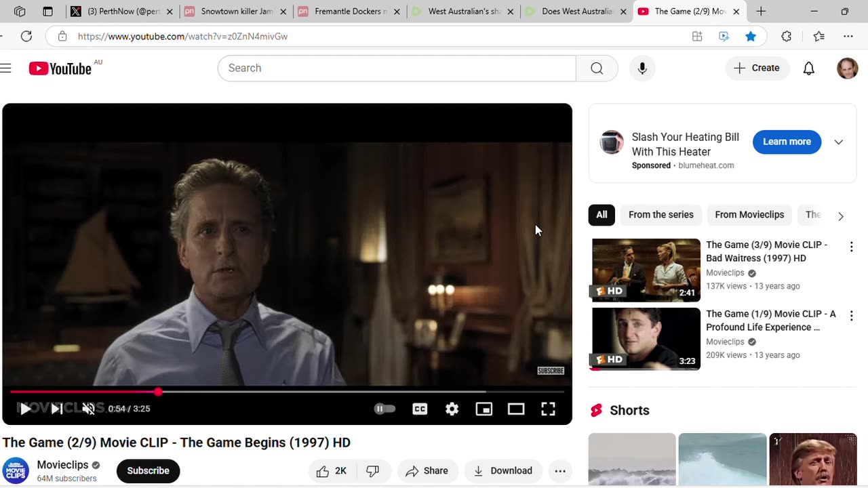868x488 pixels.
Task: Expand the sponsored ad chevron
Action: click(839, 142)
